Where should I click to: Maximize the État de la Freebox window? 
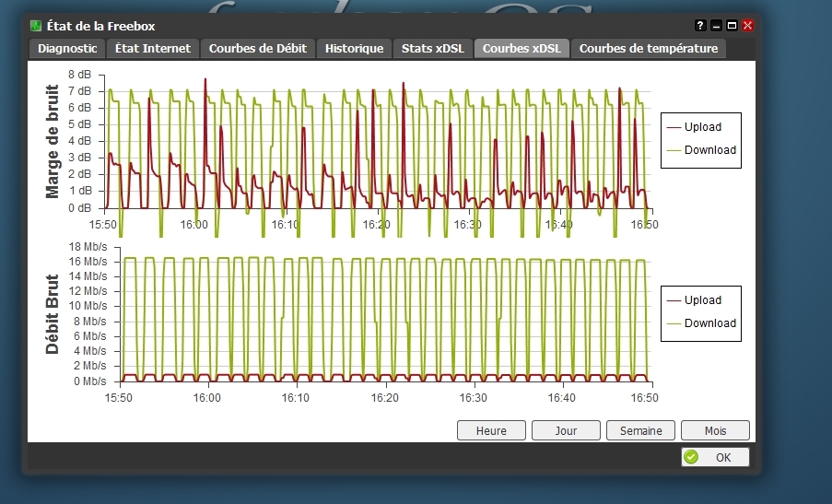732,26
